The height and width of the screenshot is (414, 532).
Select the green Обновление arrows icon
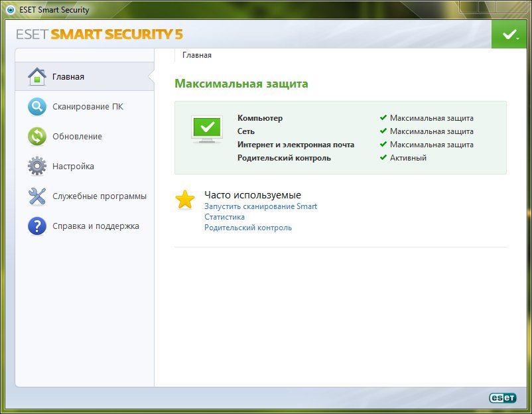pyautogui.click(x=37, y=137)
